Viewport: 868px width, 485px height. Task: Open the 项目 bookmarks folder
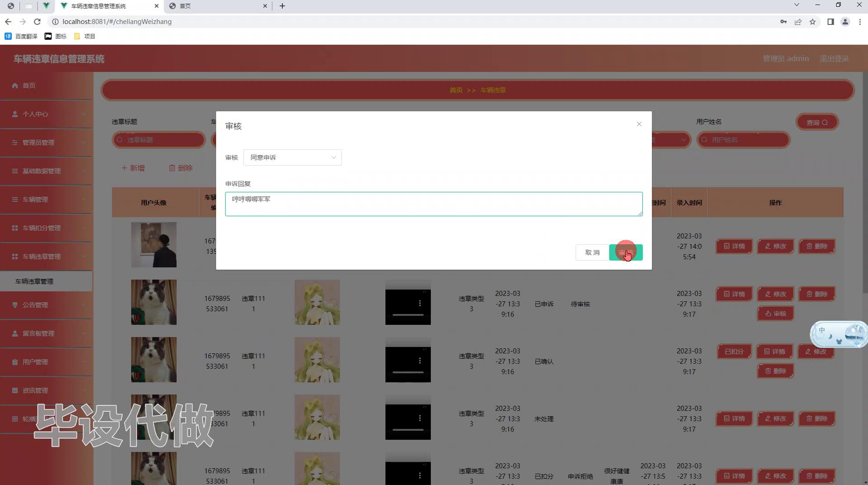click(85, 36)
